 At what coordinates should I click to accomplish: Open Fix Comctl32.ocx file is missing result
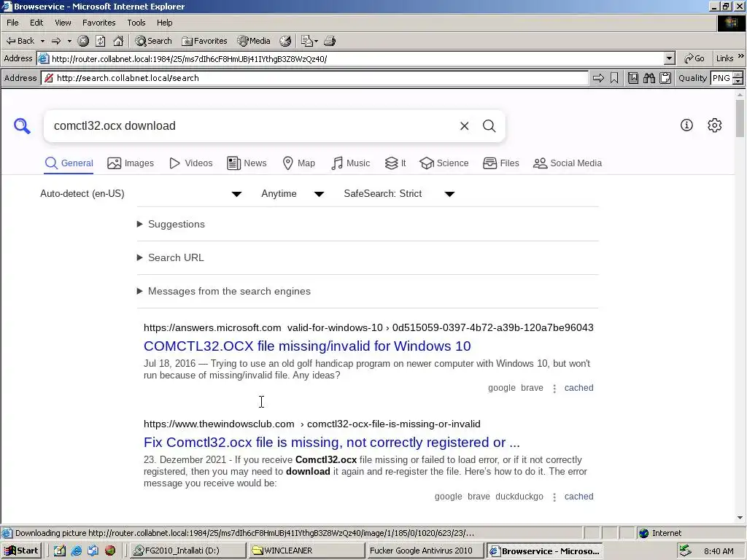pos(332,443)
